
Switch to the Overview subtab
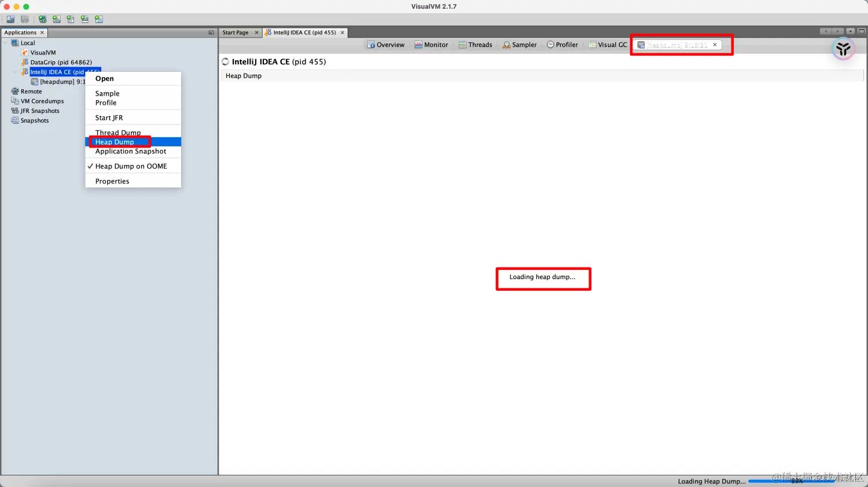[x=386, y=45]
